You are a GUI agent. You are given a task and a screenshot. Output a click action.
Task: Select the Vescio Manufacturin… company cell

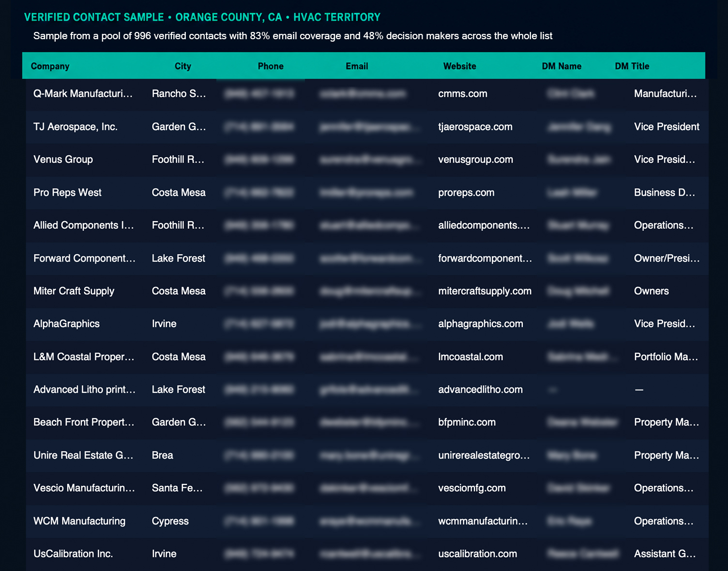click(x=84, y=488)
